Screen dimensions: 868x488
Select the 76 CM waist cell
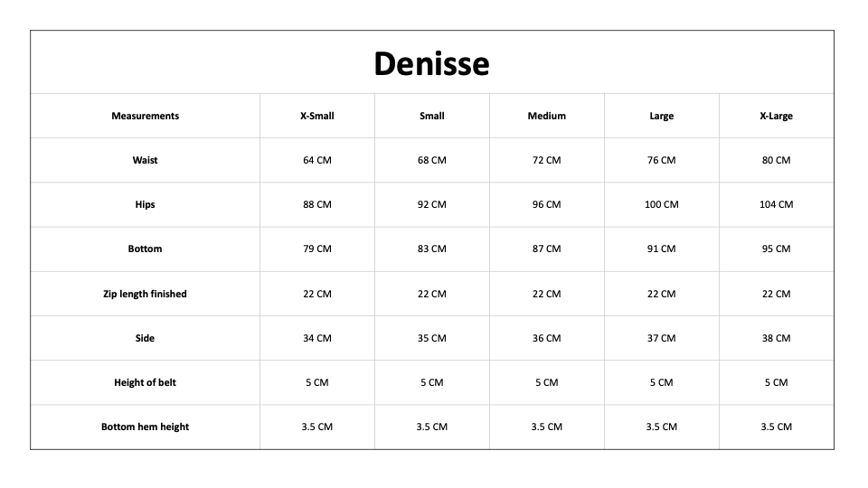tap(662, 160)
